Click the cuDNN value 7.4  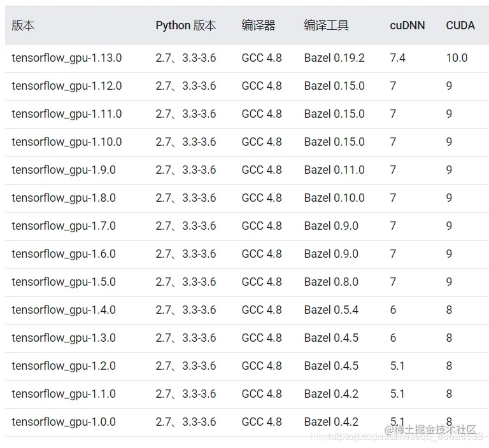click(397, 58)
